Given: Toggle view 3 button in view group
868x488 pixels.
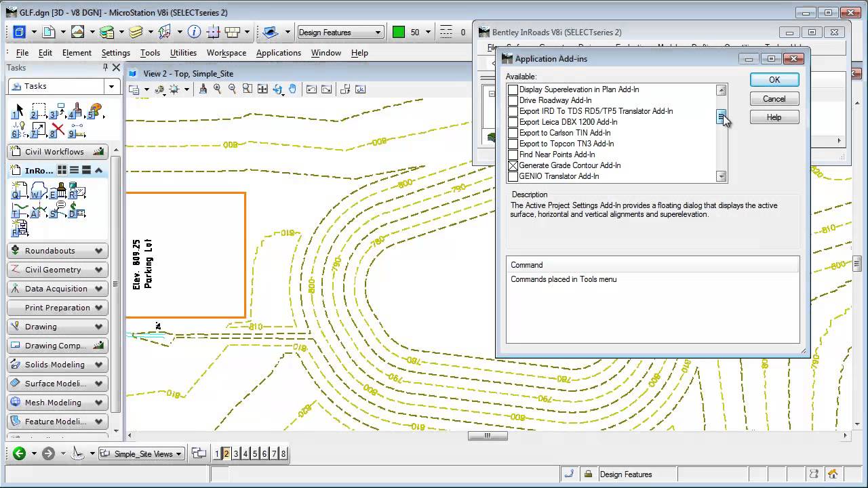Looking at the screenshot, I should [236, 453].
